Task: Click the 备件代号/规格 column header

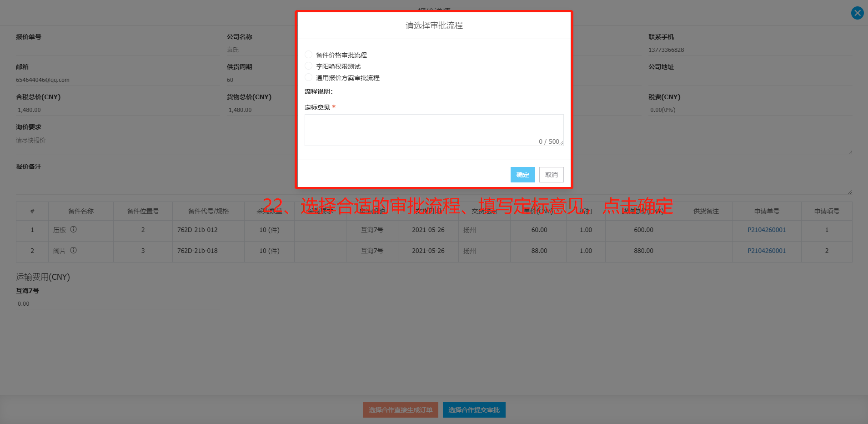Action: 208,211
